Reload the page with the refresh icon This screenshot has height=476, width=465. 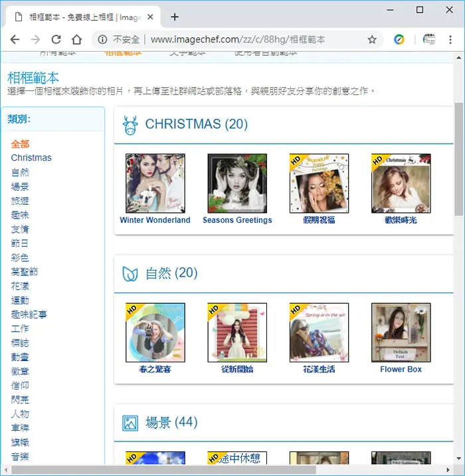(56, 39)
